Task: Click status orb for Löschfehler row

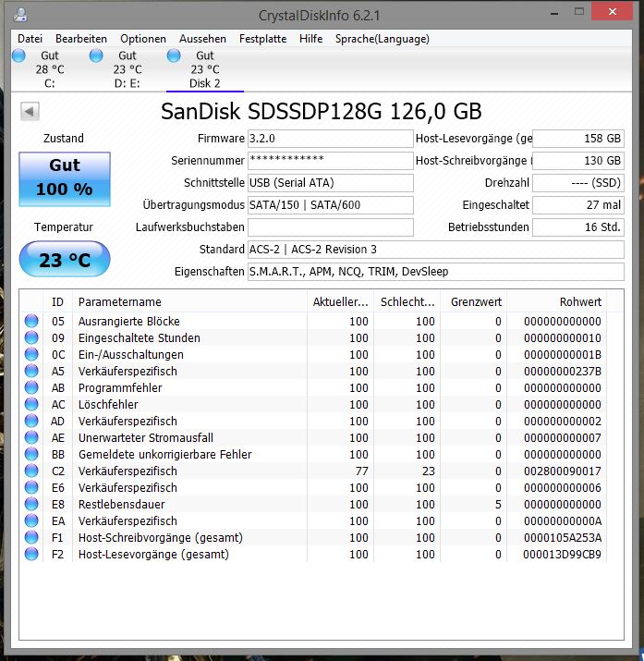Action: pos(31,404)
